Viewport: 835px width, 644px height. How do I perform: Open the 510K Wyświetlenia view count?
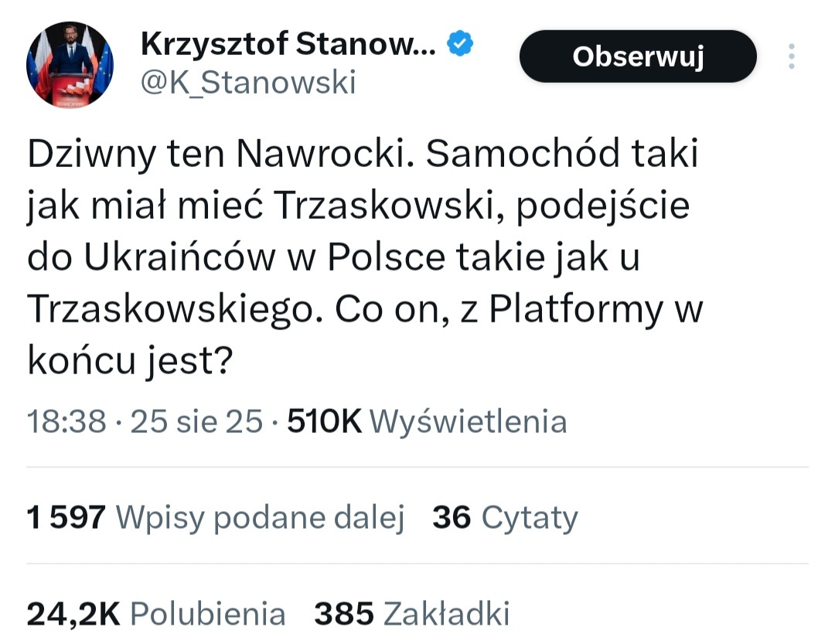(427, 421)
